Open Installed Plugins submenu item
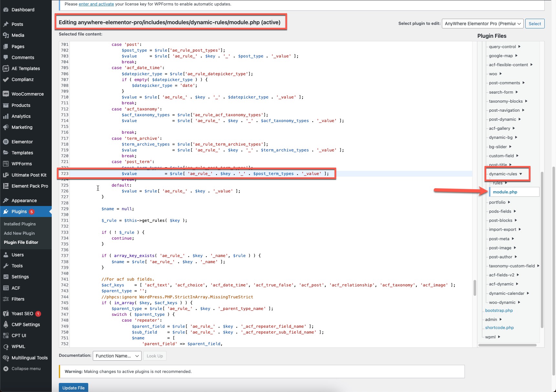The height and width of the screenshot is (392, 556). click(20, 224)
